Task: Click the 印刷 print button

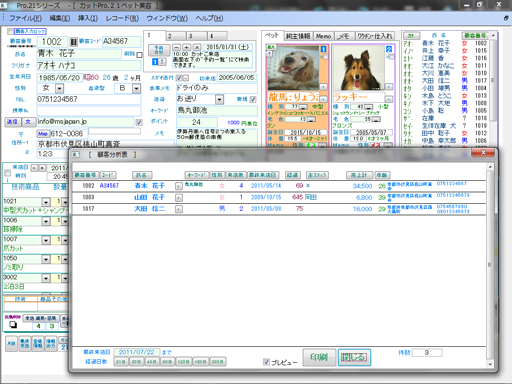Action: pyautogui.click(x=319, y=357)
